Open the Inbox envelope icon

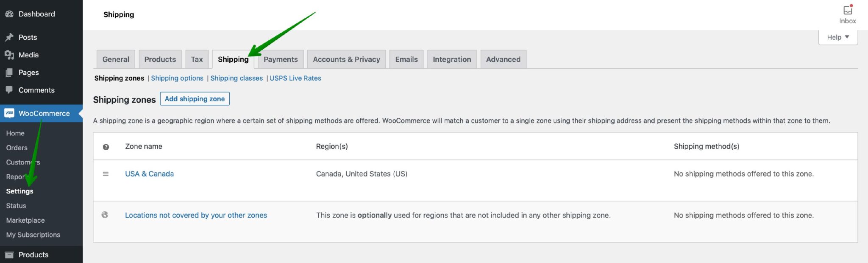pos(847,9)
